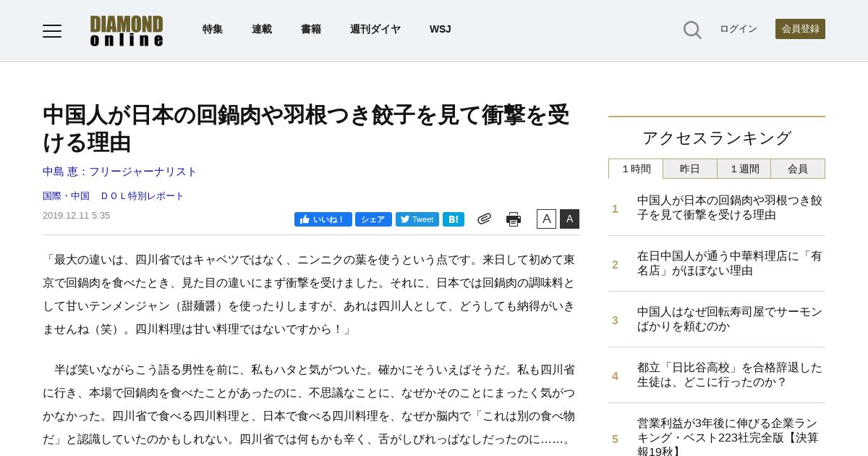Image resolution: width=868 pixels, height=456 pixels.
Task: Open the 書籍 menu item
Action: pyautogui.click(x=311, y=29)
